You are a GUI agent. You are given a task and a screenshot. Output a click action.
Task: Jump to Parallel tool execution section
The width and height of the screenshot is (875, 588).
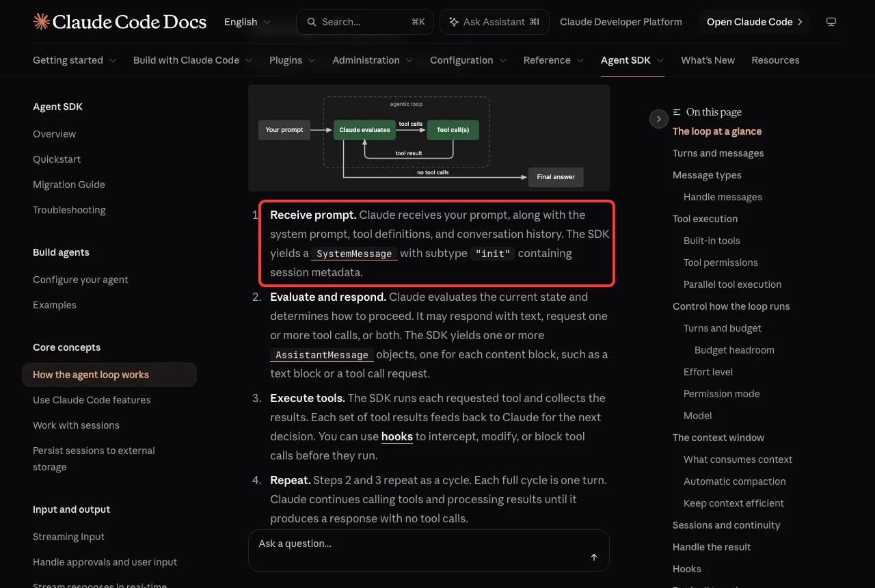click(x=732, y=284)
